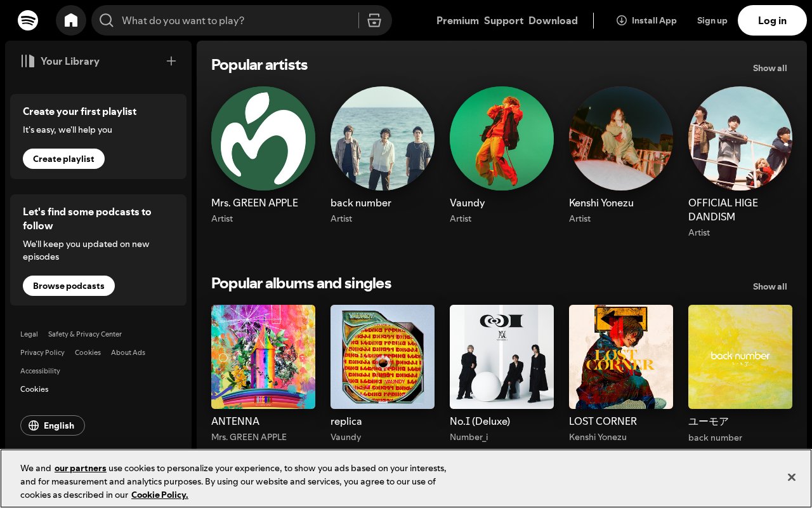This screenshot has width=812, height=508.
Task: Open Support menu item
Action: [x=504, y=20]
